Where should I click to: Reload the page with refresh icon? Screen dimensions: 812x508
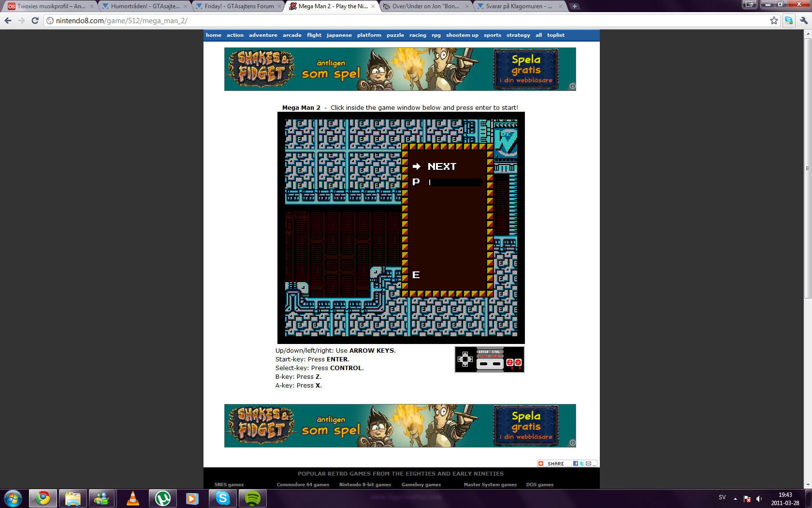coord(35,20)
